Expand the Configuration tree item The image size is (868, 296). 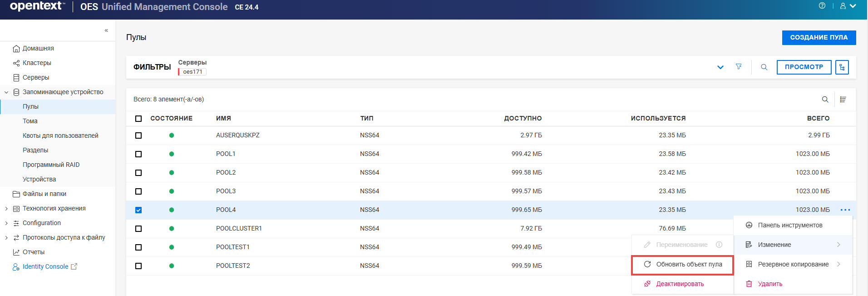(x=6, y=223)
